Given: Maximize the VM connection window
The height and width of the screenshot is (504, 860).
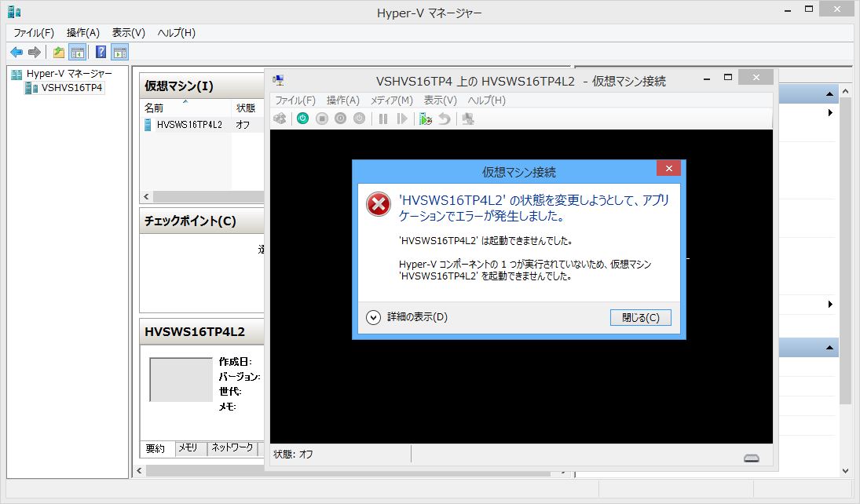Looking at the screenshot, I should pos(728,78).
